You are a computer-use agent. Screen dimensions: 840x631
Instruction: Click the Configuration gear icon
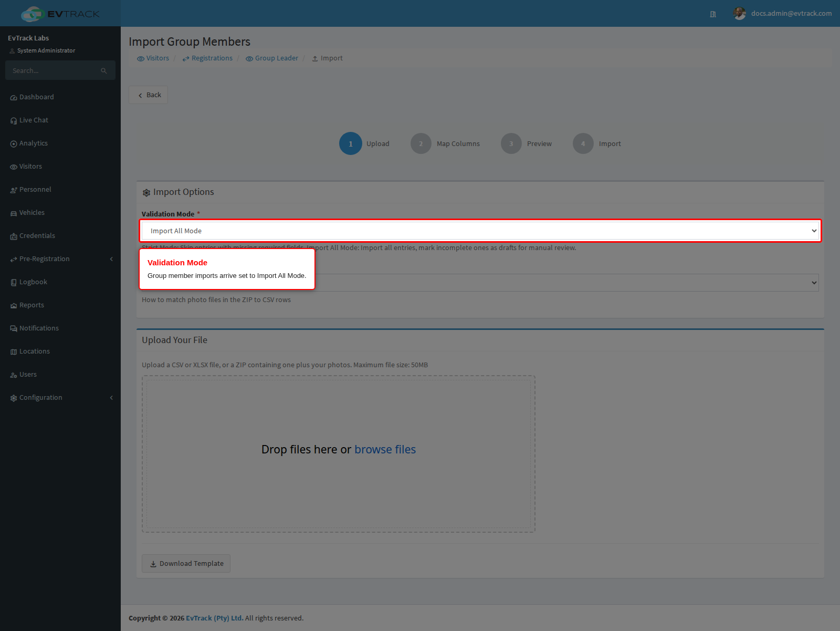click(14, 398)
